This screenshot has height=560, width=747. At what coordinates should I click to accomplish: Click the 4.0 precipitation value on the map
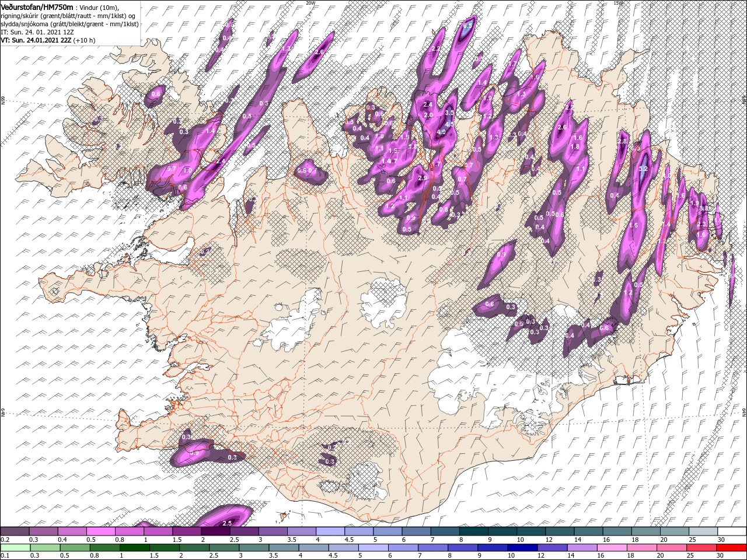point(442,132)
